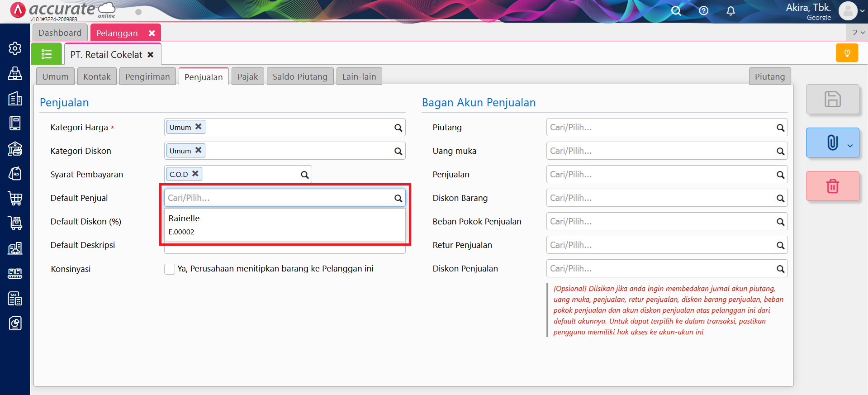Expand the user profile menu chevron
This screenshot has height=395, width=868.
(x=862, y=11)
